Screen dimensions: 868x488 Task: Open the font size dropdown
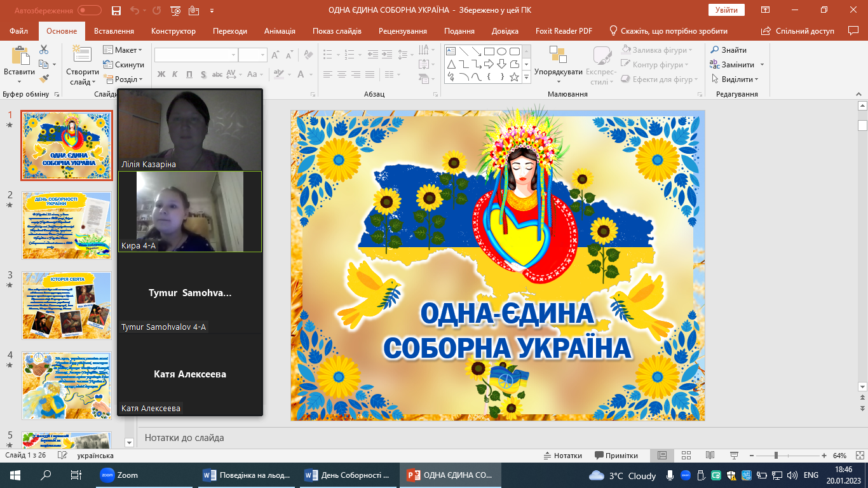pyautogui.click(x=262, y=55)
